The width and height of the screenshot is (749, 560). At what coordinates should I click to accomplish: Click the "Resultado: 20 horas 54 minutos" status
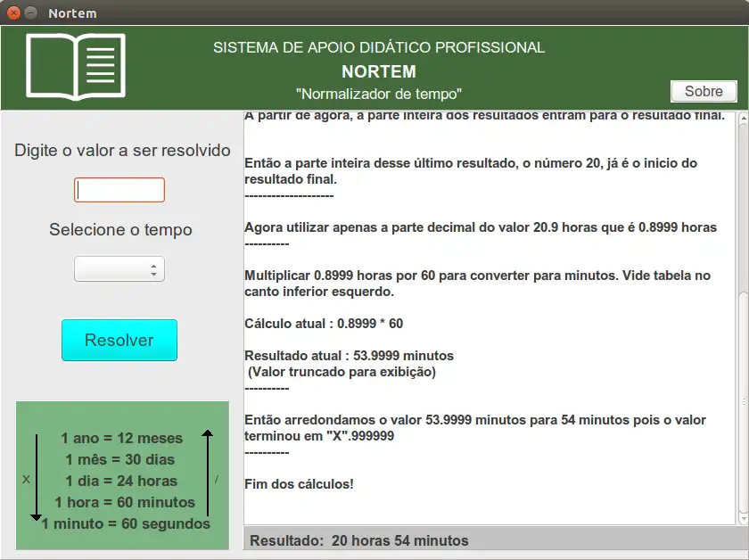tap(359, 540)
